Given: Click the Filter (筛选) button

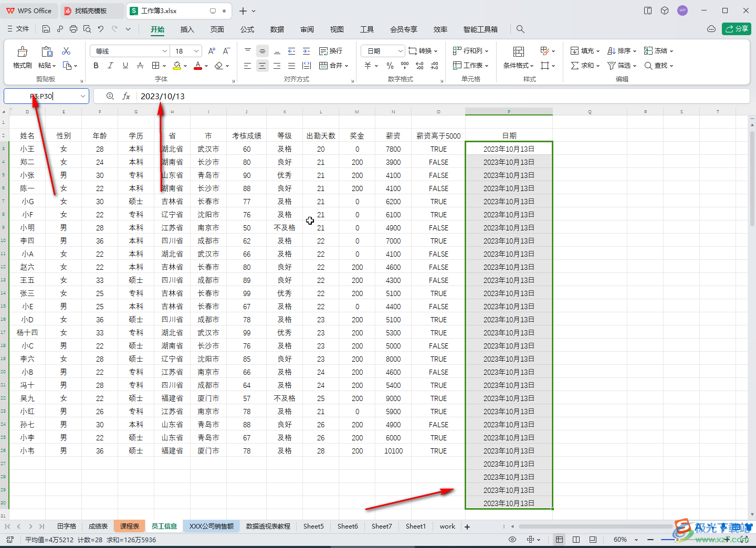Looking at the screenshot, I should (x=622, y=66).
